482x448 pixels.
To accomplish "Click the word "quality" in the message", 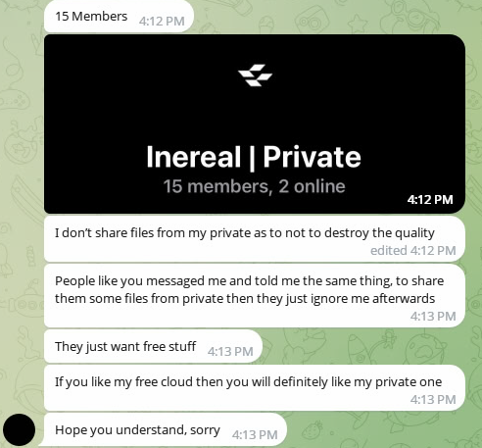I will pyautogui.click(x=414, y=233).
